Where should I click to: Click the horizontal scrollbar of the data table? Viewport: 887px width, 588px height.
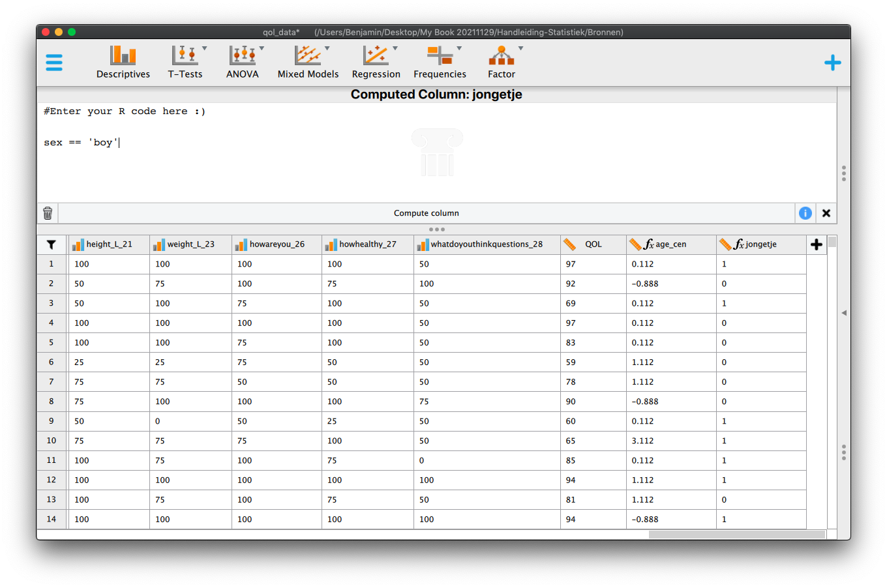click(x=737, y=535)
